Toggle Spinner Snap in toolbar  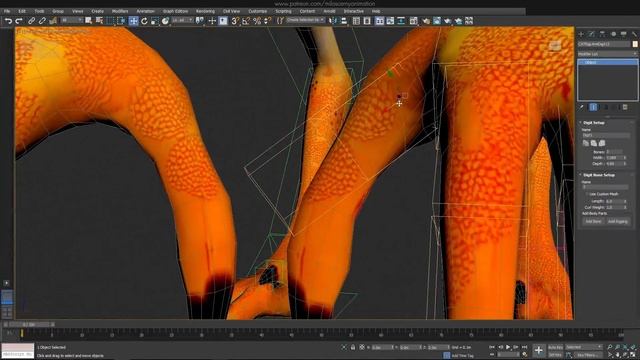[x=267, y=20]
